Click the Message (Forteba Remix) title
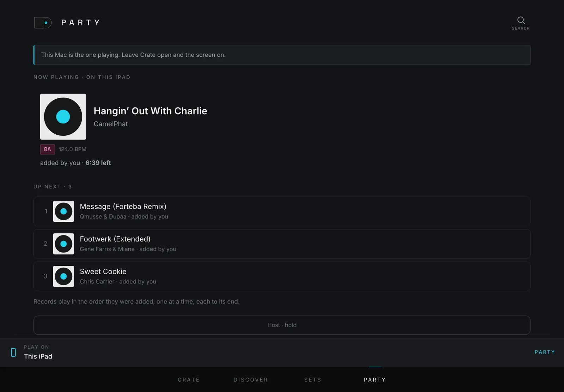Screen dimensions: 564x392 tap(123, 207)
